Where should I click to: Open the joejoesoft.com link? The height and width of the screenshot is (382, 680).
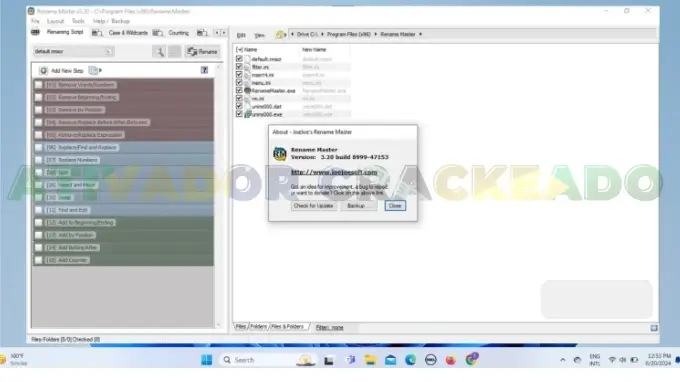[334, 172]
